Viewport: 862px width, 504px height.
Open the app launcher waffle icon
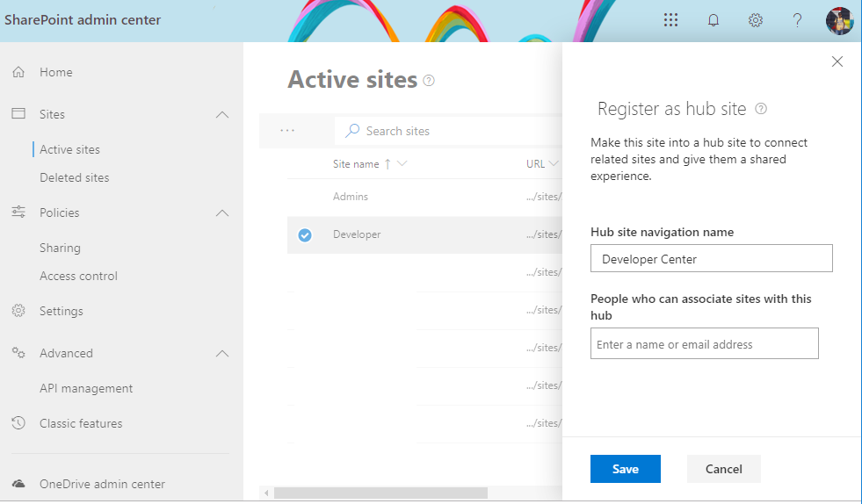(x=670, y=20)
